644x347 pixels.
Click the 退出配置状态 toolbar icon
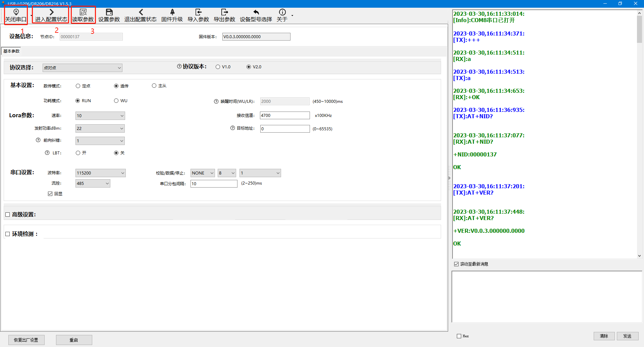point(141,16)
